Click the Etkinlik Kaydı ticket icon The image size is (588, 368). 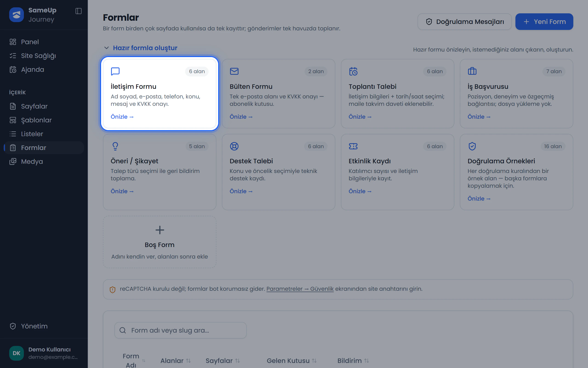click(353, 146)
